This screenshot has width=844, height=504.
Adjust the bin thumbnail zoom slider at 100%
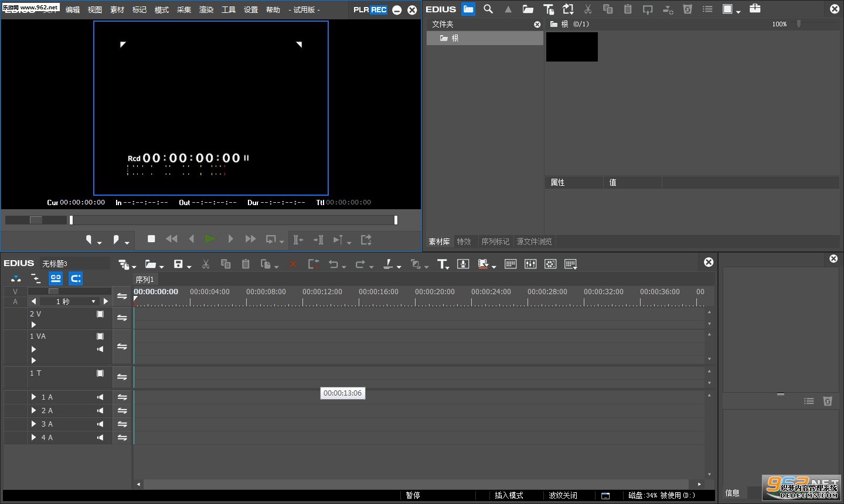pos(798,24)
